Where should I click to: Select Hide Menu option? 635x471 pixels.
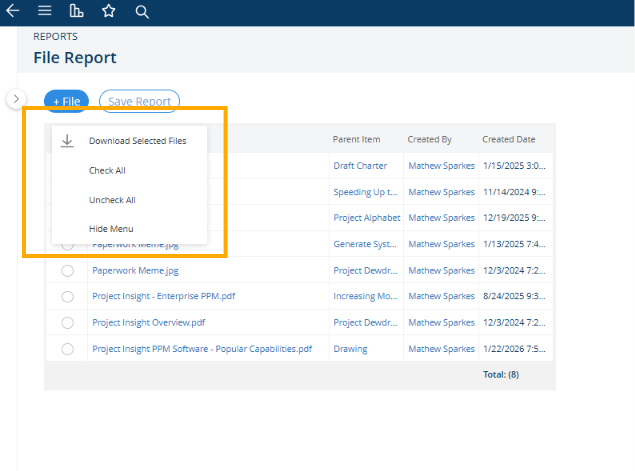point(111,229)
